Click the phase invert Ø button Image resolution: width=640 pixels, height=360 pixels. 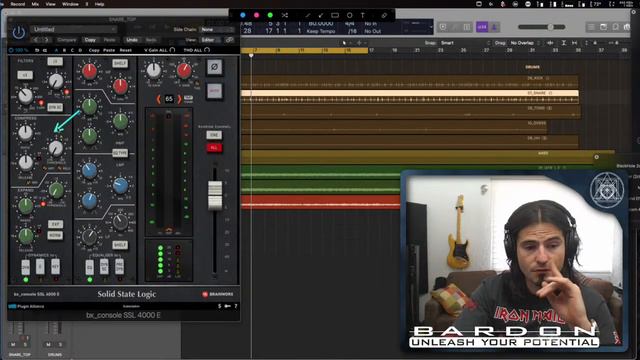point(214,67)
